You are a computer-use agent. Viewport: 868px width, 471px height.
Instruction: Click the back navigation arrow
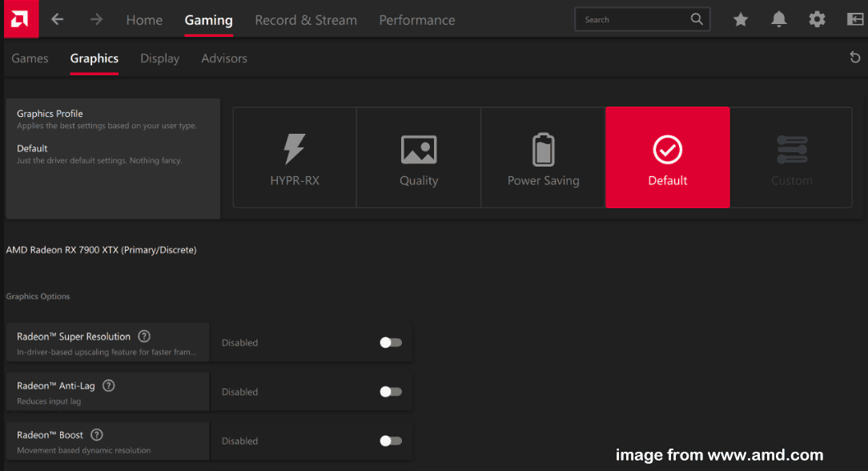click(x=57, y=19)
